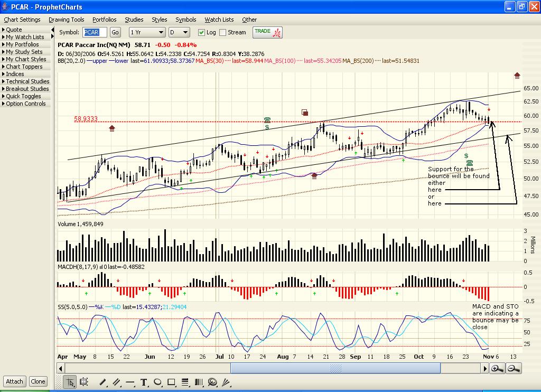Collapse the sidebar using the left-pointing divider arrow

click(x=52, y=30)
